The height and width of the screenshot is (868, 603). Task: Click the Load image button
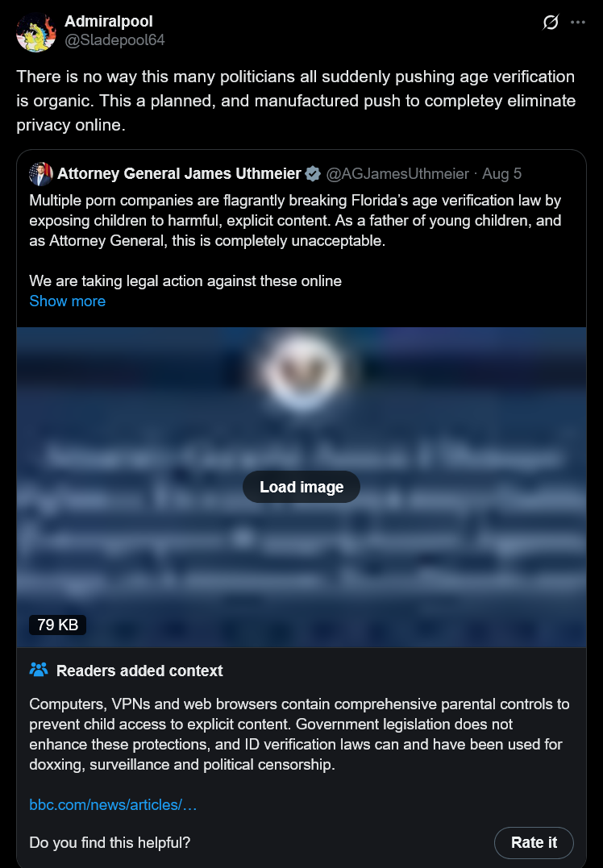(301, 487)
